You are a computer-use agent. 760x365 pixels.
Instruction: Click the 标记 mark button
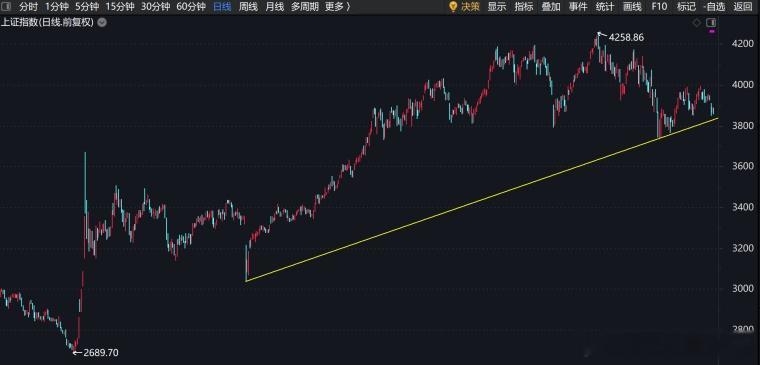pos(686,7)
